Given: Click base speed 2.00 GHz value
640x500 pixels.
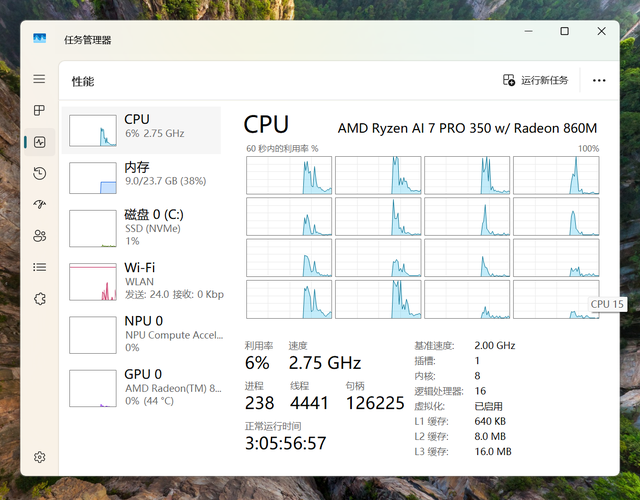Looking at the screenshot, I should 495,346.
